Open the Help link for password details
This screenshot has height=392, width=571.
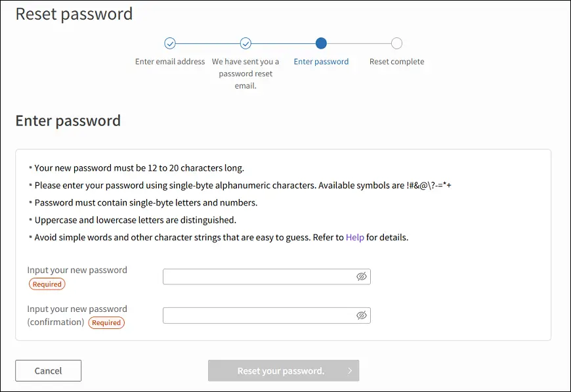(354, 238)
